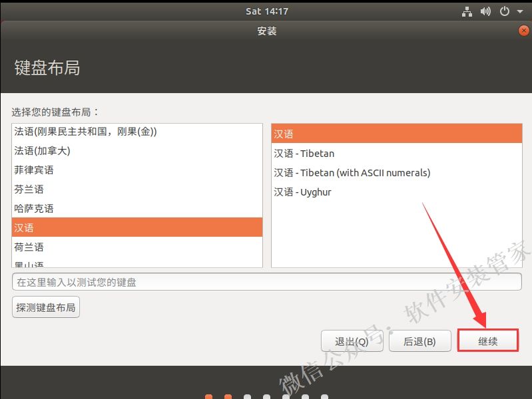Image resolution: width=532 pixels, height=399 pixels.
Task: Select 芬兰语 in the layout list
Action: click(137, 189)
